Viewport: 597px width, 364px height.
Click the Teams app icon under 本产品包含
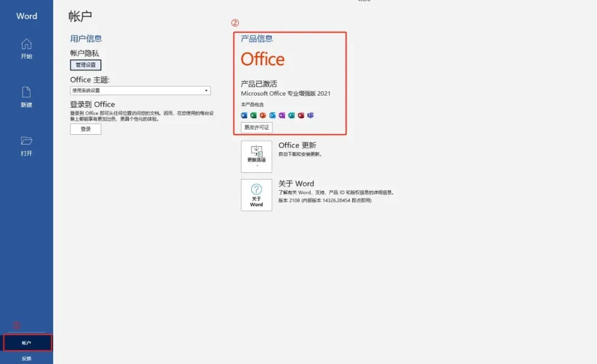[x=311, y=115]
